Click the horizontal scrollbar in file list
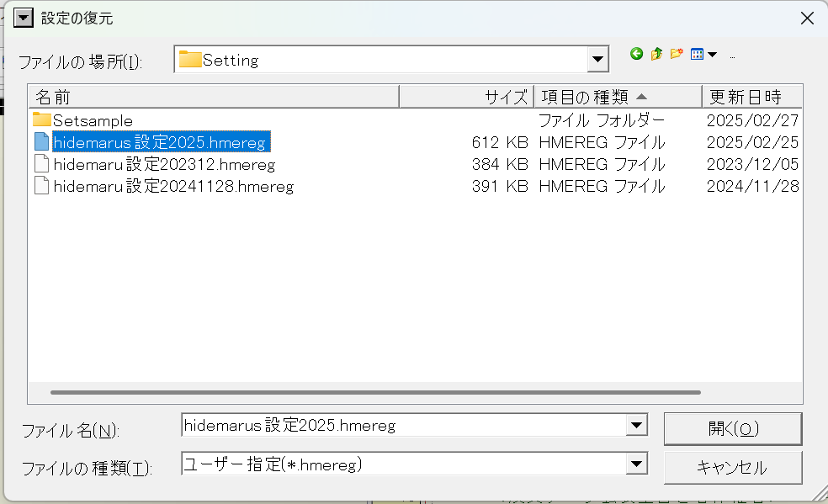Viewport: 828px width, 504px height. [x=374, y=392]
